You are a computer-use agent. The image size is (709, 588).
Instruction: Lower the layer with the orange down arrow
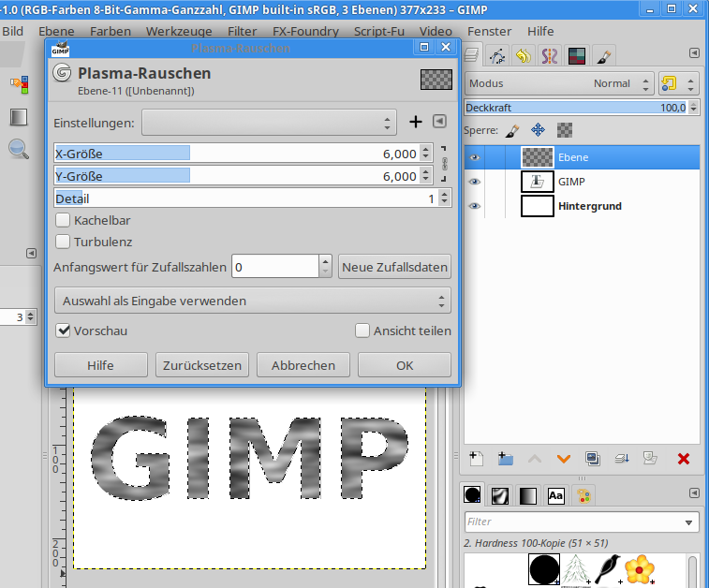pyautogui.click(x=564, y=459)
